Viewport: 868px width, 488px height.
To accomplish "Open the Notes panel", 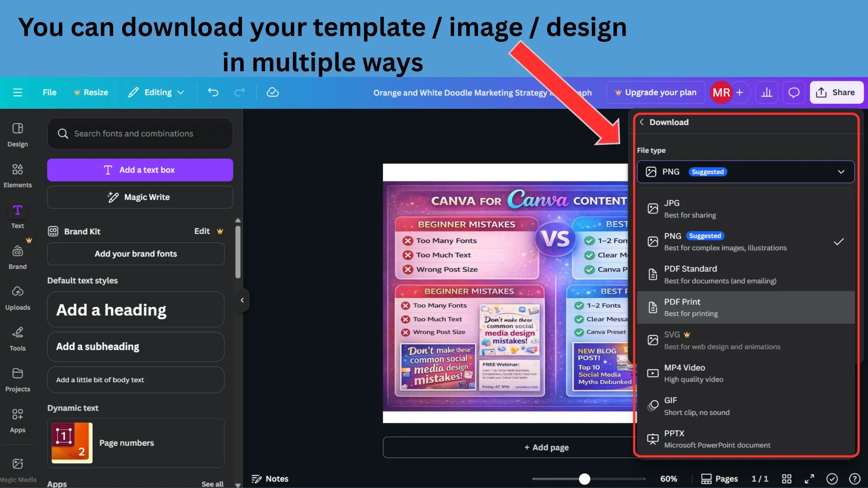I will (x=270, y=479).
